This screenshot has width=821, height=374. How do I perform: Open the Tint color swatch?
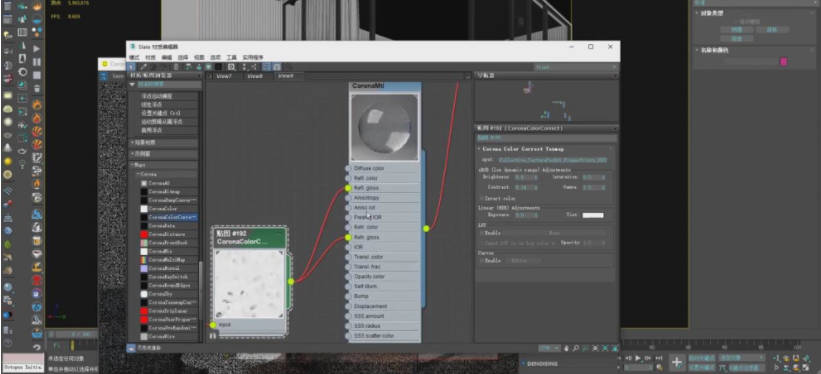[593, 215]
